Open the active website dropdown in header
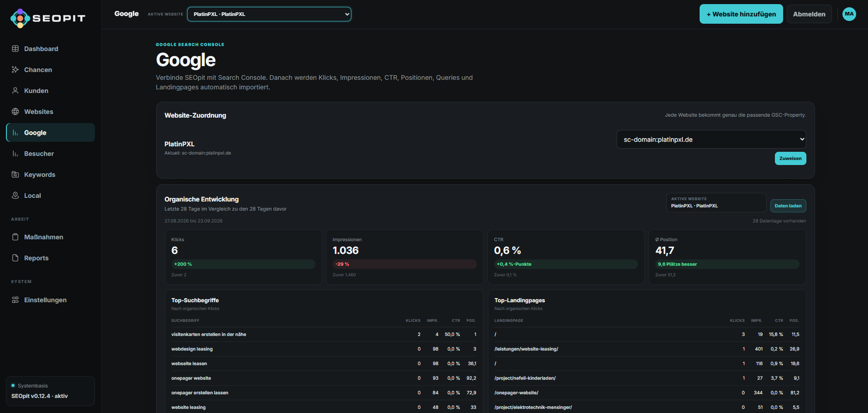 pyautogui.click(x=269, y=14)
